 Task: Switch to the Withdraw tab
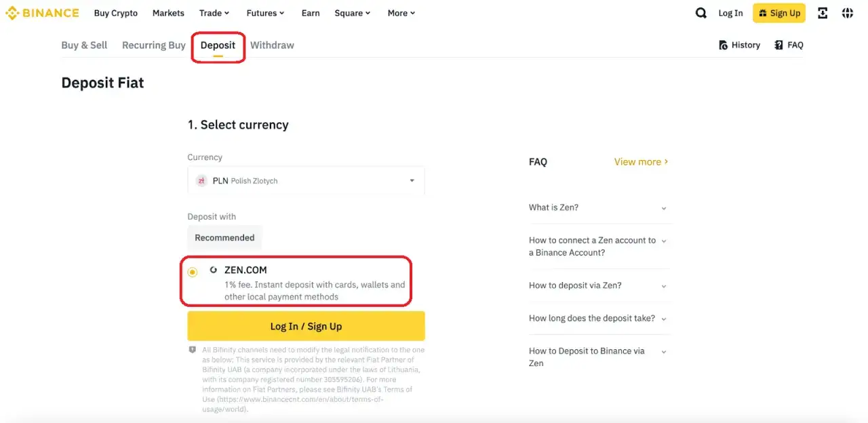click(x=272, y=45)
